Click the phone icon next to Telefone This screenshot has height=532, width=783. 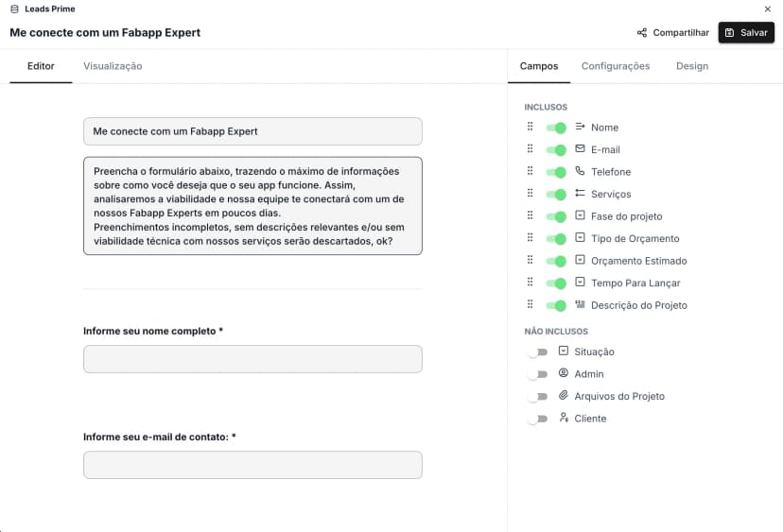[580, 172]
